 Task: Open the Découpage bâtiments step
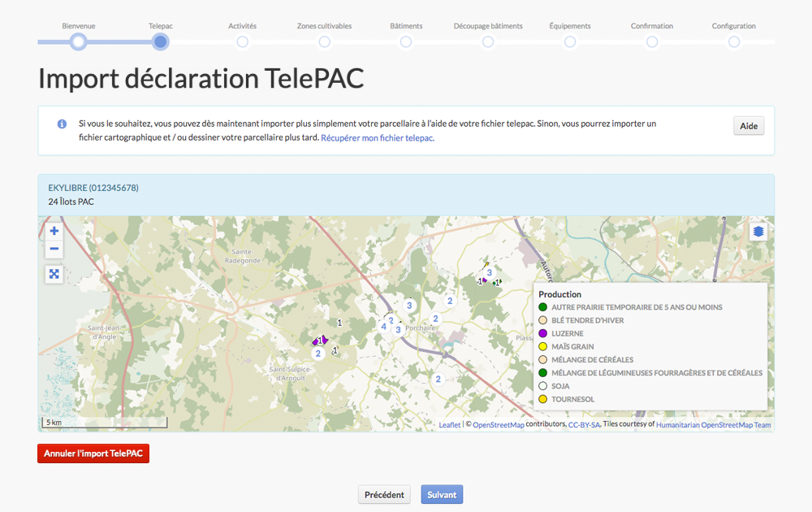488,41
